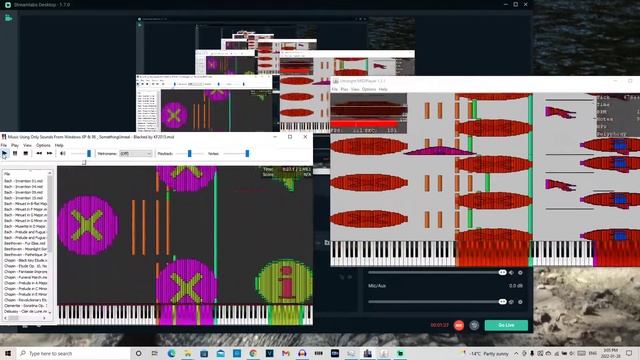Click the system clock on the taskbar
Viewport: 640px width, 360px height.
pyautogui.click(x=610, y=353)
